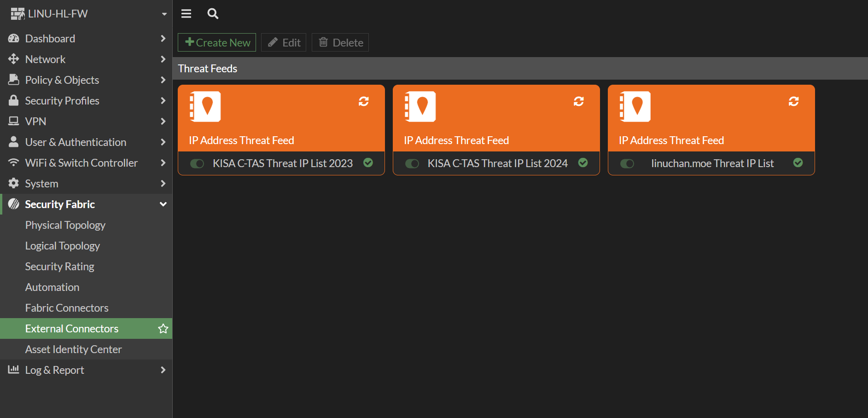Toggle the hamburger menu icon
The height and width of the screenshot is (418, 868).
tap(186, 14)
